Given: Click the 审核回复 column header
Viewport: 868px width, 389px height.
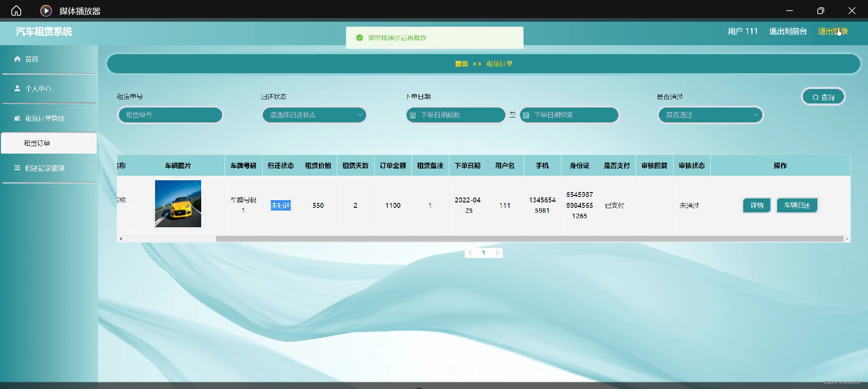Looking at the screenshot, I should click(654, 166).
